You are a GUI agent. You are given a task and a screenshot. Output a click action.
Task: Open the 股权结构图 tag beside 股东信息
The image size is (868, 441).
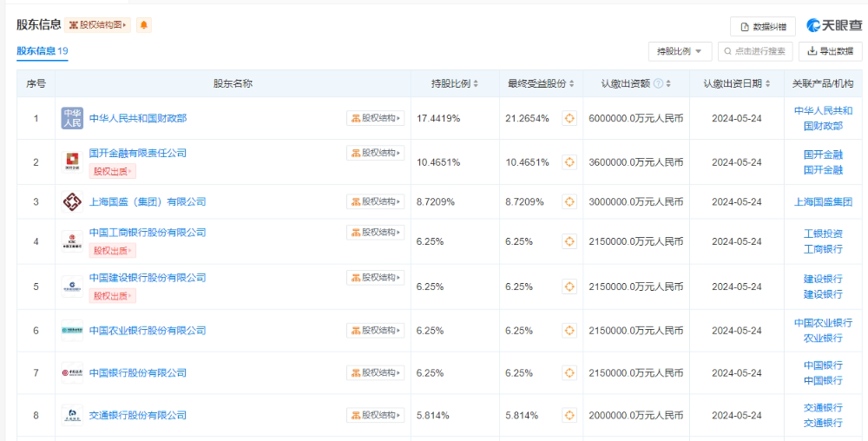[x=98, y=25]
